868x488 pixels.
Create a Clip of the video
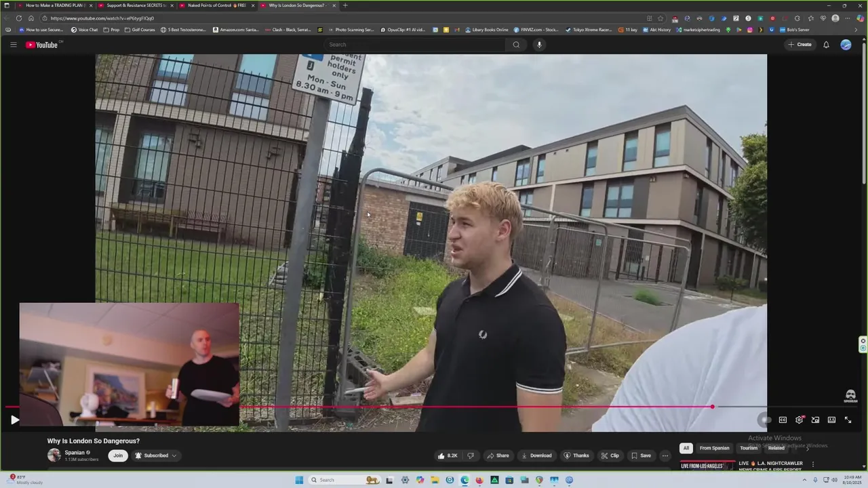point(610,455)
